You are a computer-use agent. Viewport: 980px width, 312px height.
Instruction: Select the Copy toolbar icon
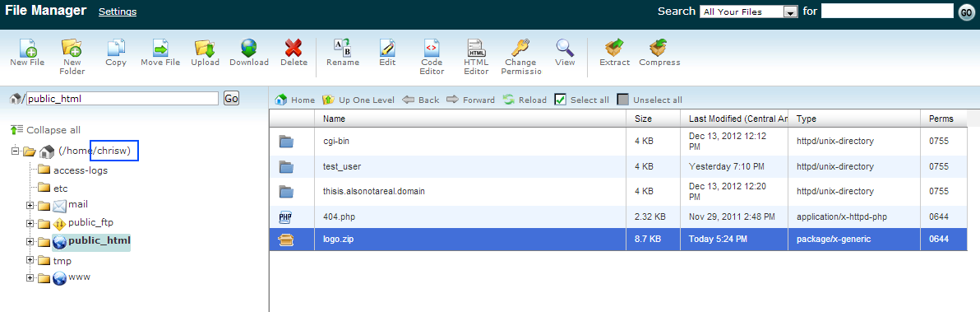[x=116, y=48]
